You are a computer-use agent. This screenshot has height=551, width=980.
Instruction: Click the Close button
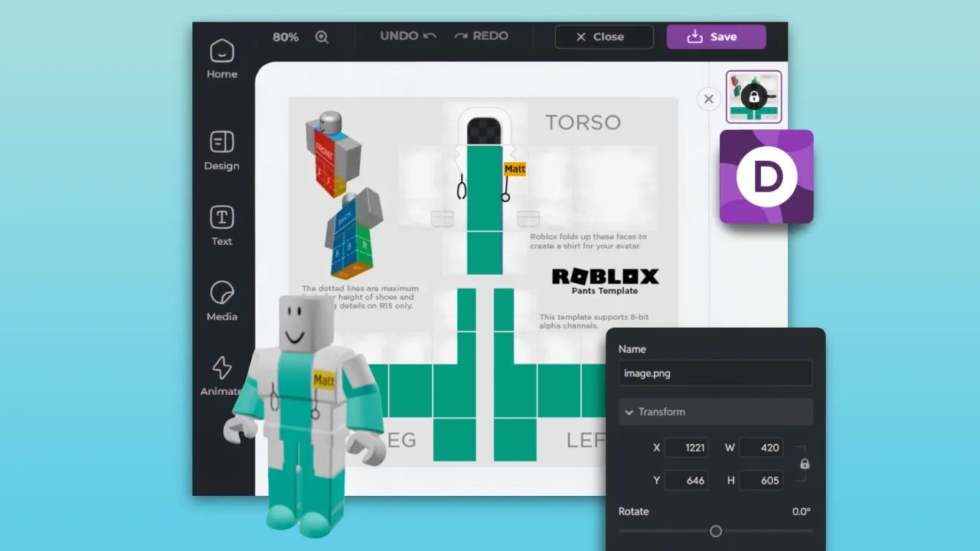click(604, 37)
